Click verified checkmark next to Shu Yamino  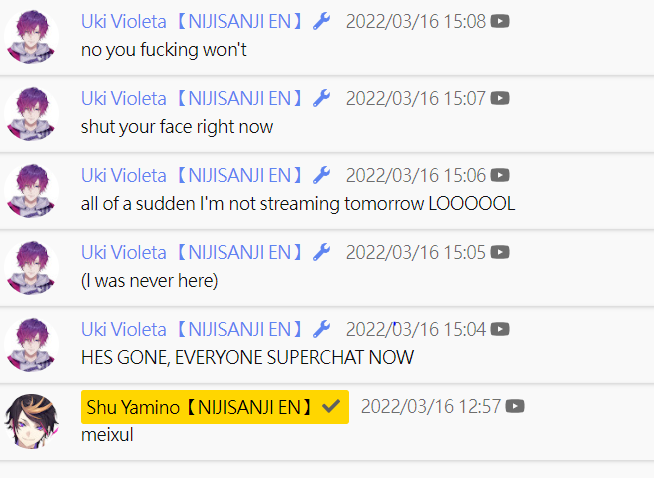[x=331, y=406]
